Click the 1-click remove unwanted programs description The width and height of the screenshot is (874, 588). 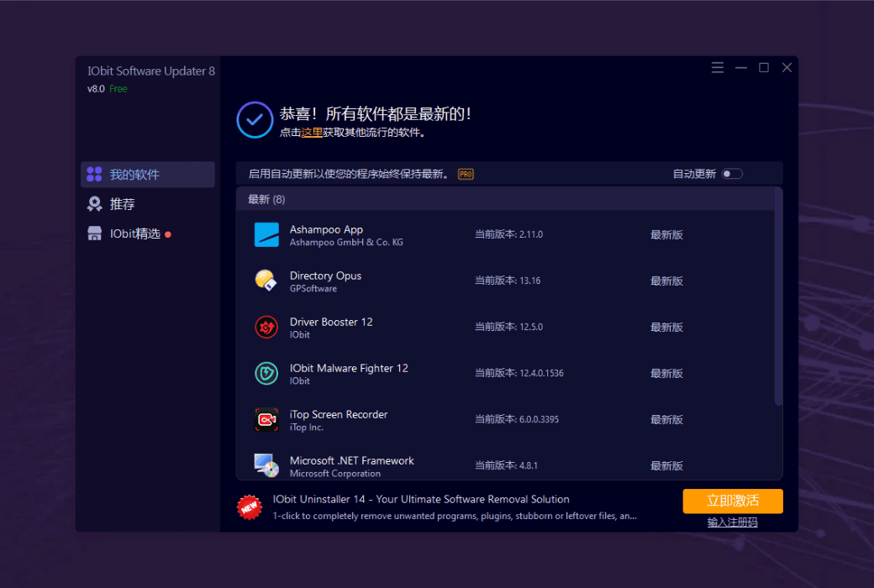[455, 516]
